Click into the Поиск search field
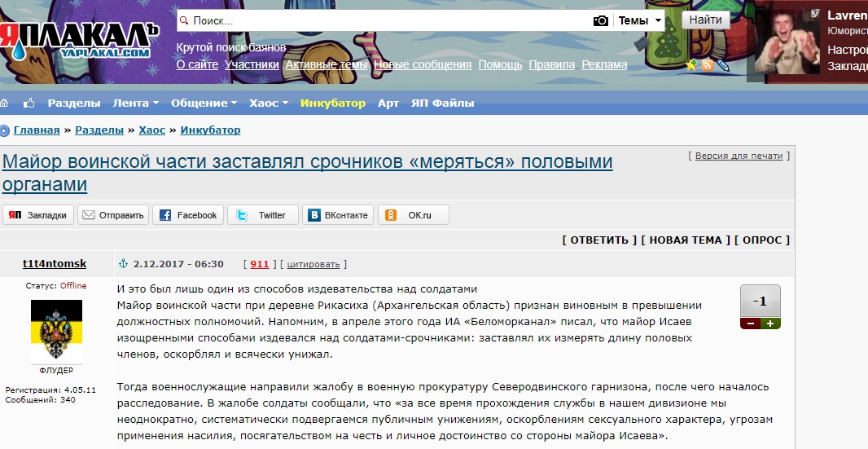868x449 pixels. coord(391,21)
